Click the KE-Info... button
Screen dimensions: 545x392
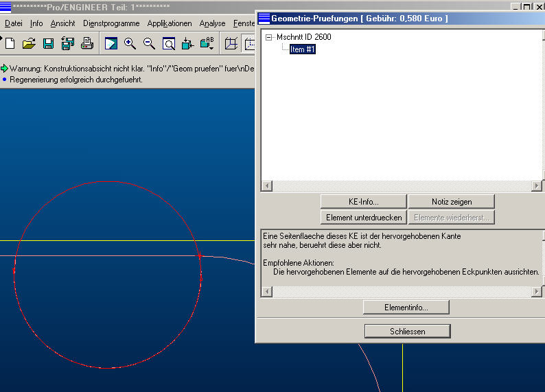[x=364, y=202]
